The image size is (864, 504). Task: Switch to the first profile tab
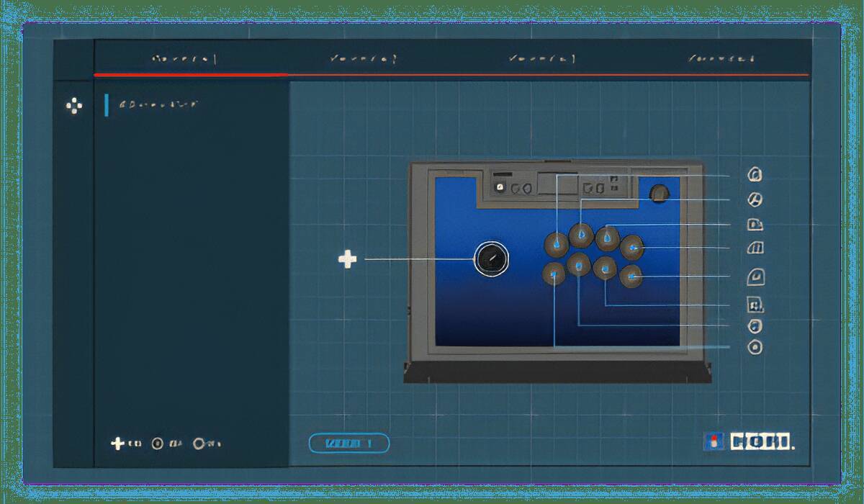(x=184, y=59)
